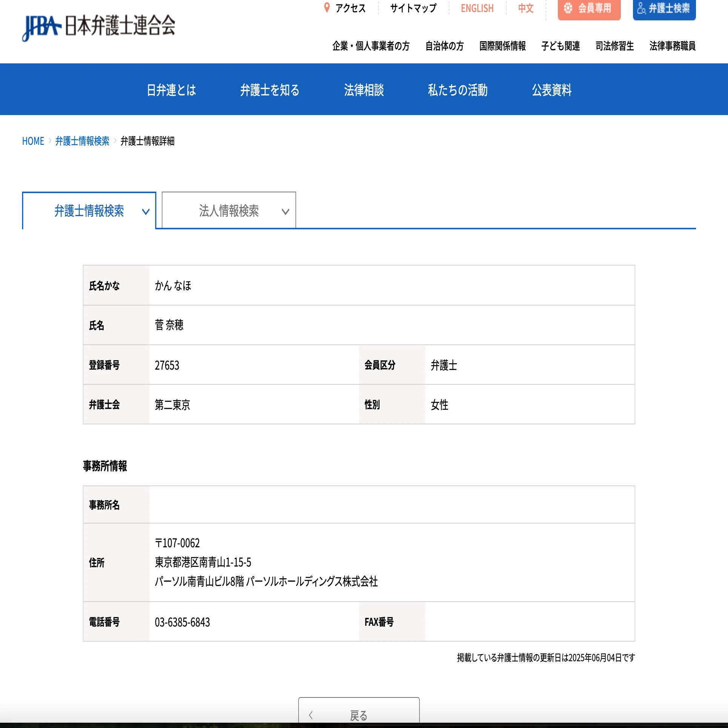The width and height of the screenshot is (728, 728).
Task: Click the 事務所情報 heading
Action: (105, 466)
